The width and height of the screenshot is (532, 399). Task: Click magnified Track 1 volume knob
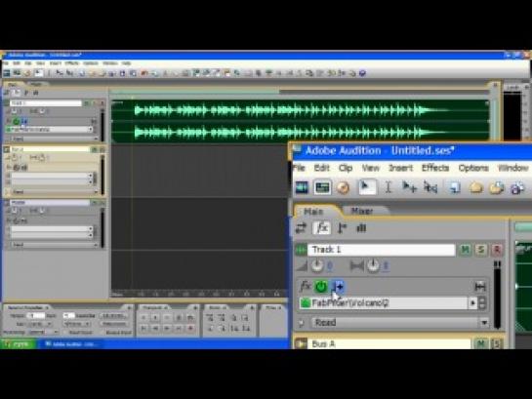click(x=317, y=266)
